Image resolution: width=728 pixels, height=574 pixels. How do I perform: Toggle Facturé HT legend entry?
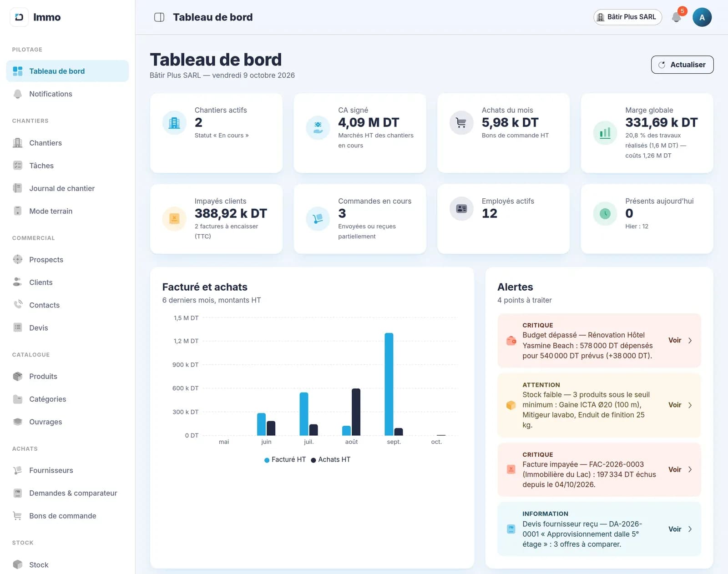tap(285, 460)
